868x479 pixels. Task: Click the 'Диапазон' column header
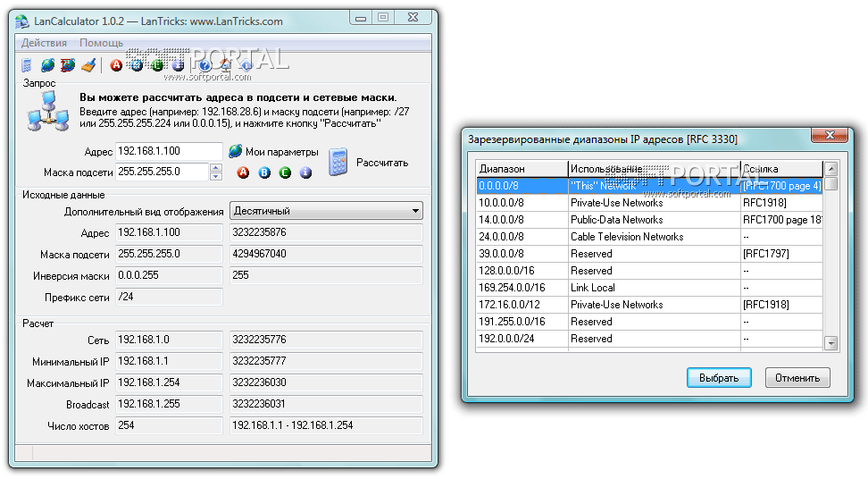tap(522, 168)
